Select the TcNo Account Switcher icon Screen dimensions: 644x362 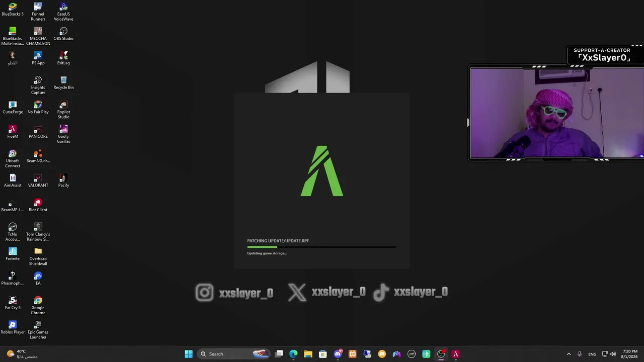point(13,232)
